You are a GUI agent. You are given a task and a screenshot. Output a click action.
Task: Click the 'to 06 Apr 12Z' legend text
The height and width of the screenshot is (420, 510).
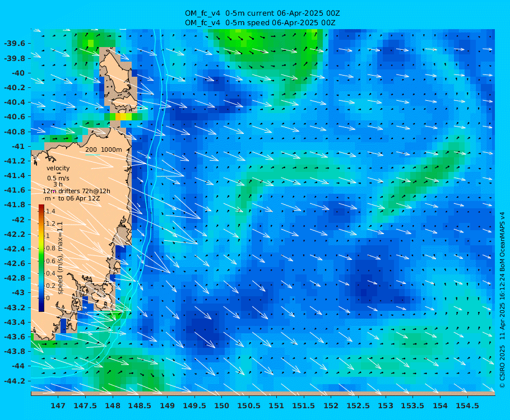coord(79,198)
